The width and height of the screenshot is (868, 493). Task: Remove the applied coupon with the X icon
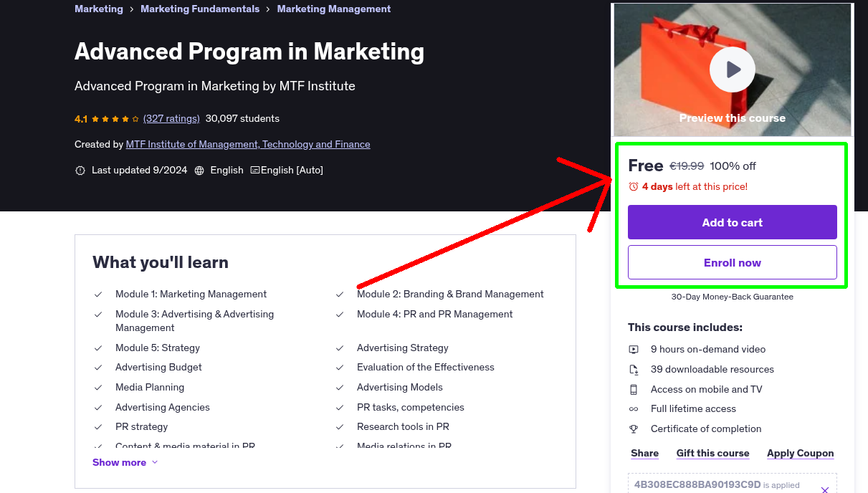[825, 489]
